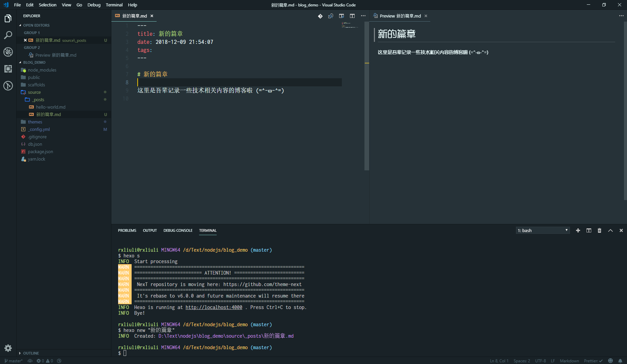Click the Open Preview icon in editor toolbar

pos(331,16)
